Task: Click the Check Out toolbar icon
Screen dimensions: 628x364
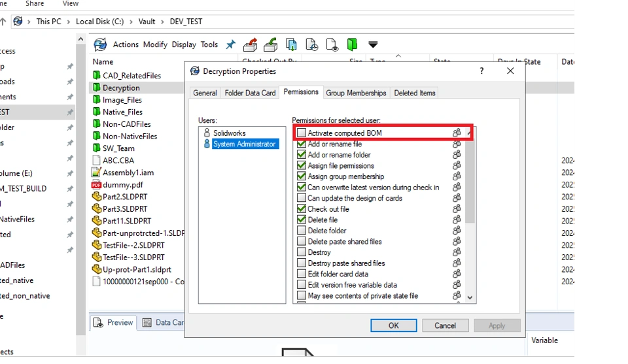Action: 251,44
